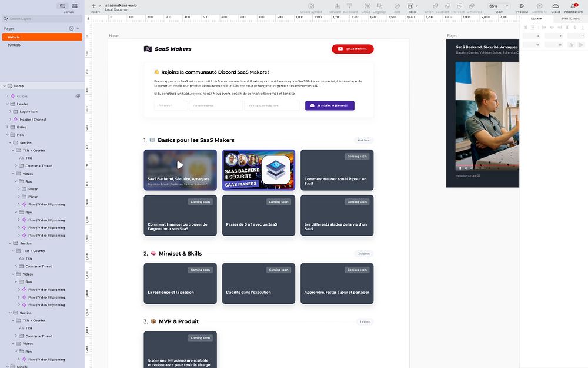Switch to the Design tab

tap(536, 18)
